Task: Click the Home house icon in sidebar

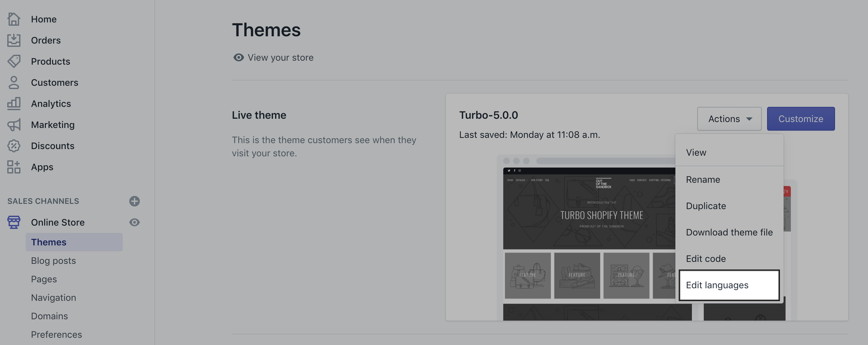Action: (14, 19)
